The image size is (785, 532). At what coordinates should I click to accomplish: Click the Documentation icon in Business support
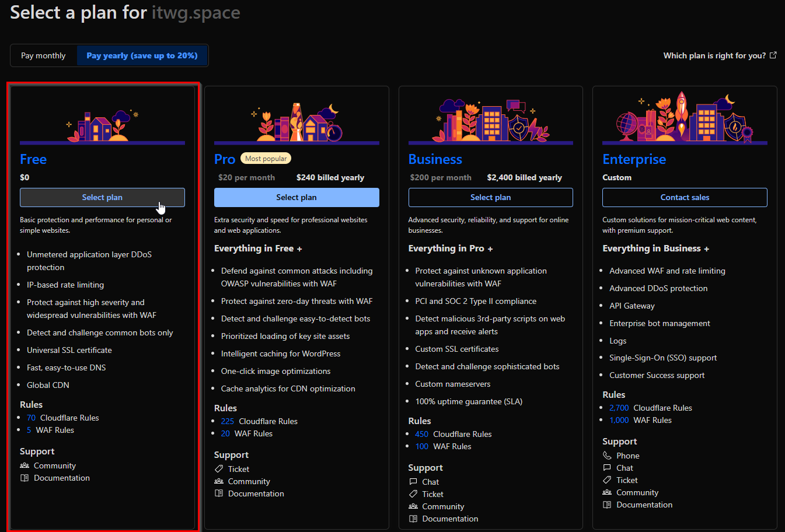(413, 519)
